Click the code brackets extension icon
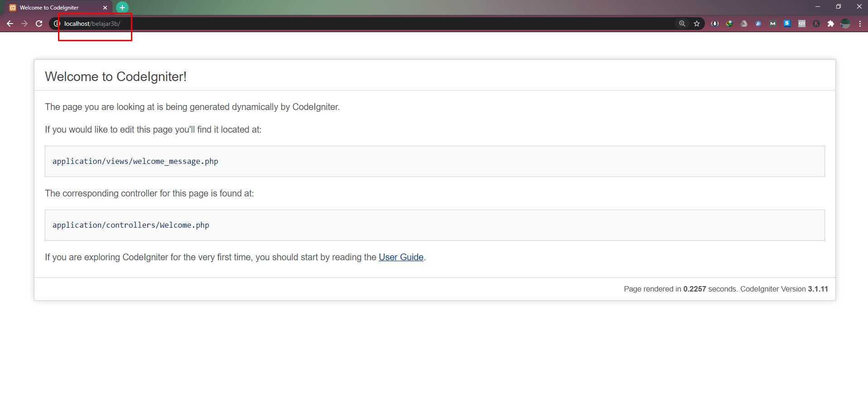Viewport: 868px width, 411px height. [x=801, y=24]
